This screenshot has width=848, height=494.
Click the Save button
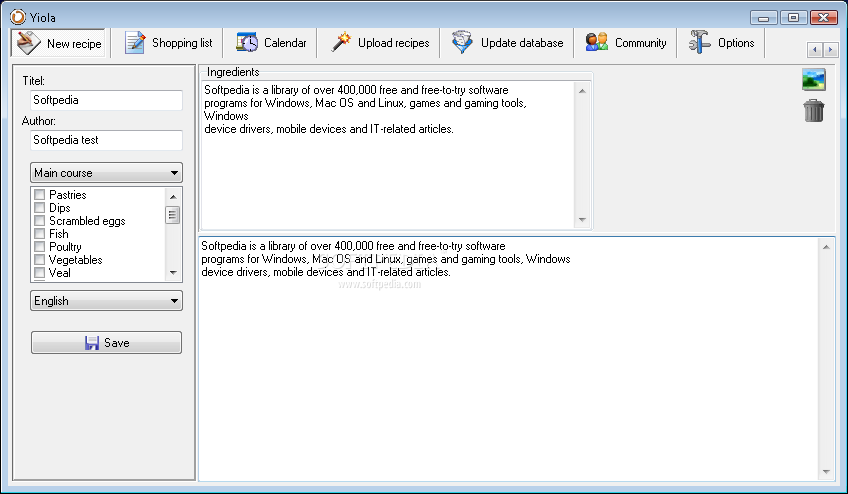point(107,342)
